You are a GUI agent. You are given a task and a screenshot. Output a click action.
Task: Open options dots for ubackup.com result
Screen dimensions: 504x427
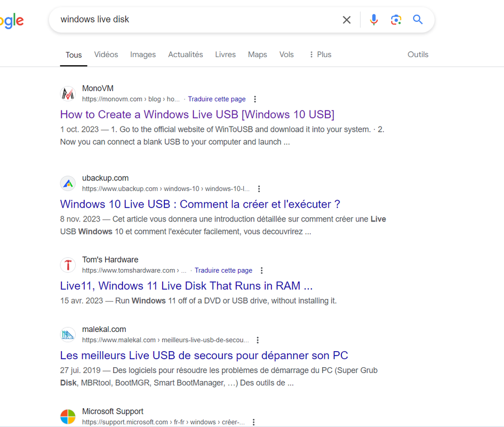click(x=259, y=189)
